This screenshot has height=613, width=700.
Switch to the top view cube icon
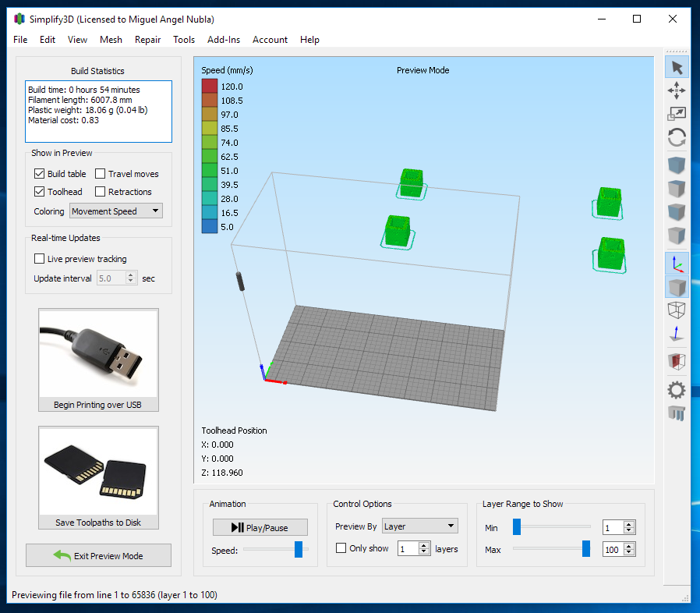677,189
